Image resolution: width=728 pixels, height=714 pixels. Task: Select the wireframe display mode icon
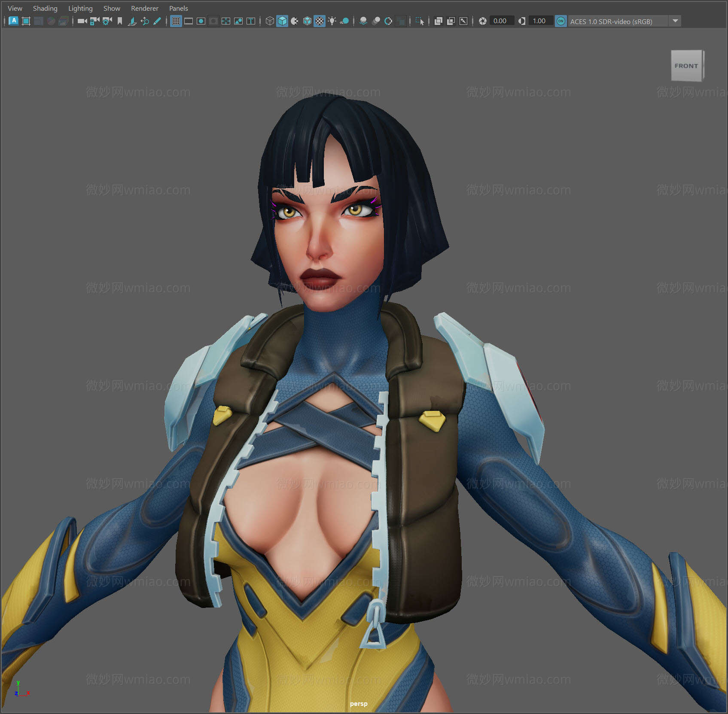[269, 21]
